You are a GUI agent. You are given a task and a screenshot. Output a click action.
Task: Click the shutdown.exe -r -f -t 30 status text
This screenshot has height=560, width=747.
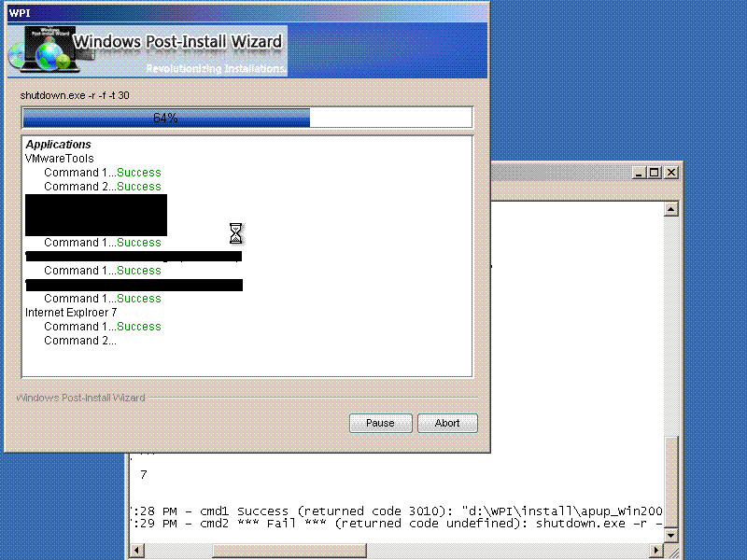[x=75, y=95]
